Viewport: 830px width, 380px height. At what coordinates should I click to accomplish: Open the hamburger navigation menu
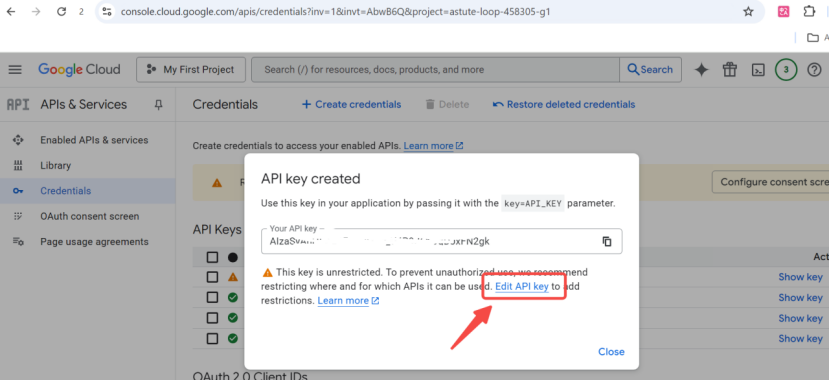pyautogui.click(x=15, y=69)
